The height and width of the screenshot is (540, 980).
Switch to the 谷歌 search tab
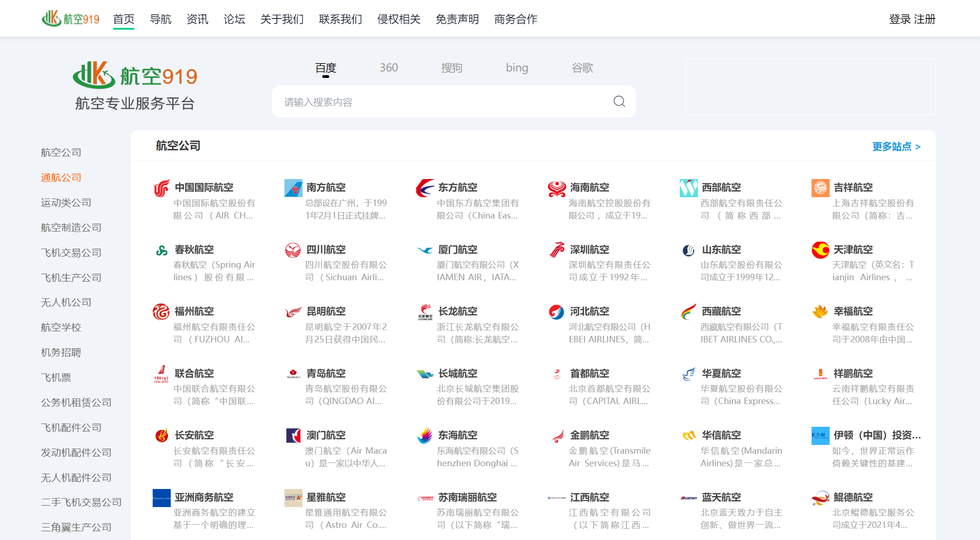(x=582, y=68)
